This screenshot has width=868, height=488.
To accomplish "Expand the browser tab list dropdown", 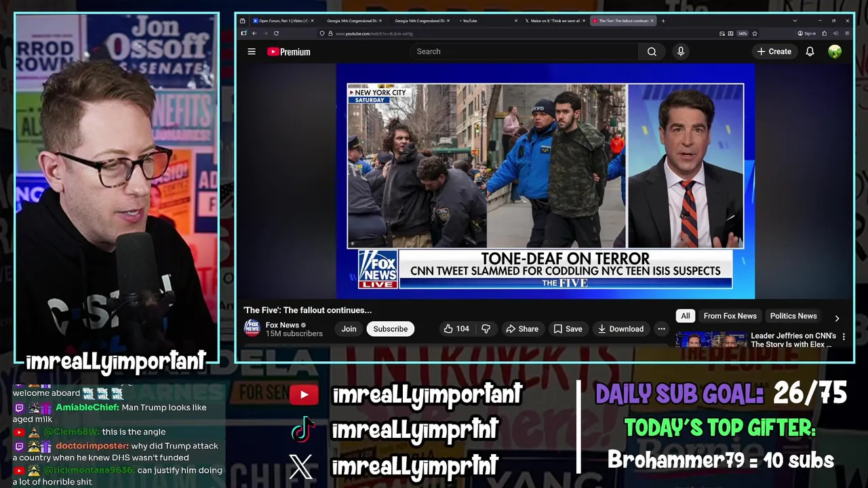I will 795,21.
